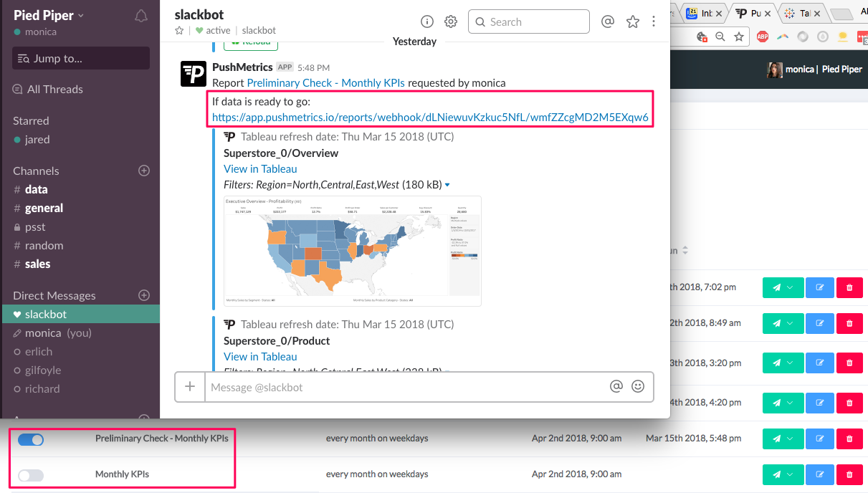Open a new browser tab button

840,13
